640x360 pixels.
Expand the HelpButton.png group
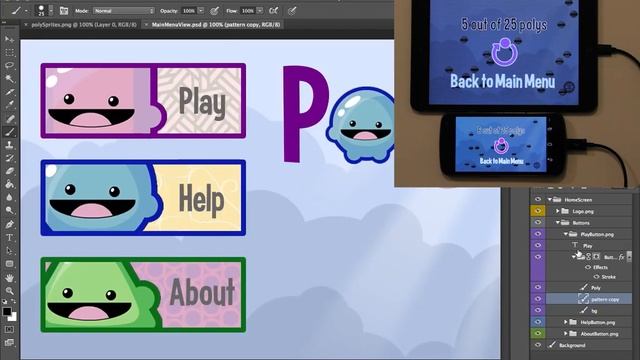tap(566, 322)
